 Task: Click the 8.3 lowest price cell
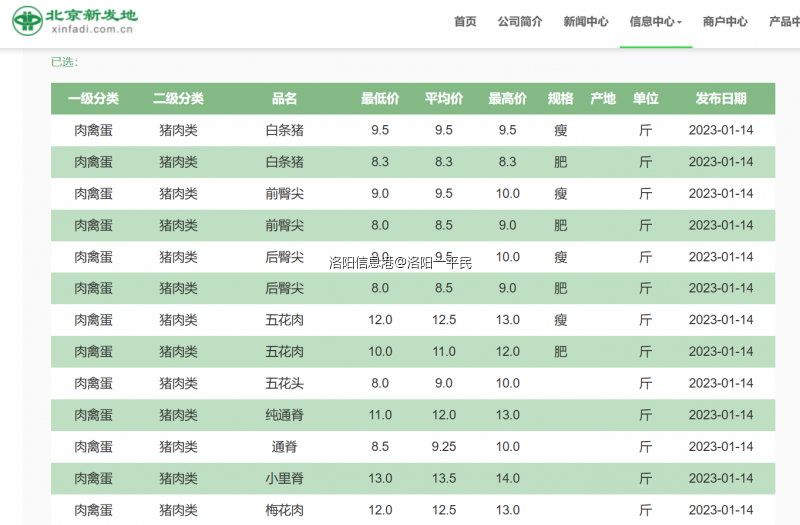[x=380, y=162]
